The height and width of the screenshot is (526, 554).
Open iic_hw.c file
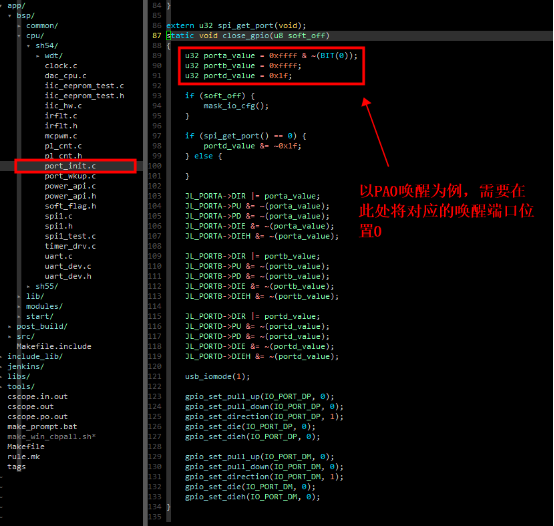coord(63,106)
